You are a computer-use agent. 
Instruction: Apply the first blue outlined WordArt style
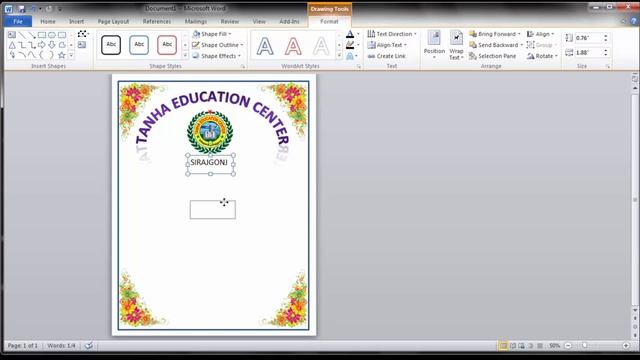265,46
